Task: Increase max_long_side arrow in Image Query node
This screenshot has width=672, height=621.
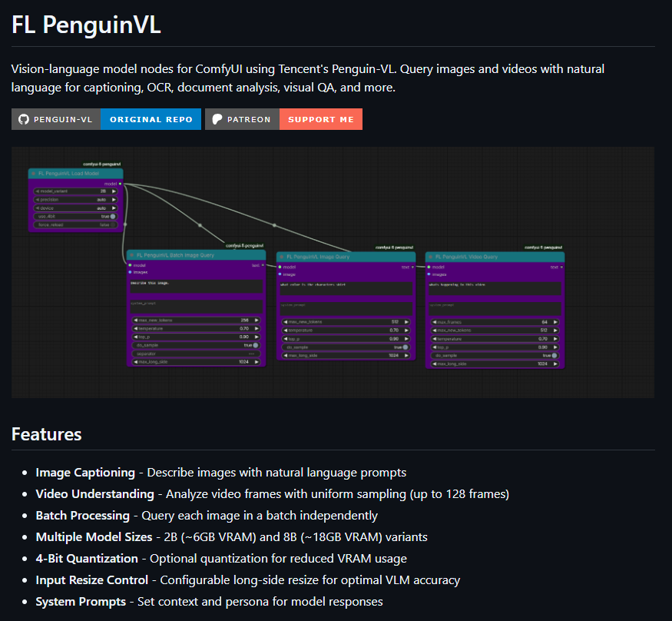Action: (406, 356)
